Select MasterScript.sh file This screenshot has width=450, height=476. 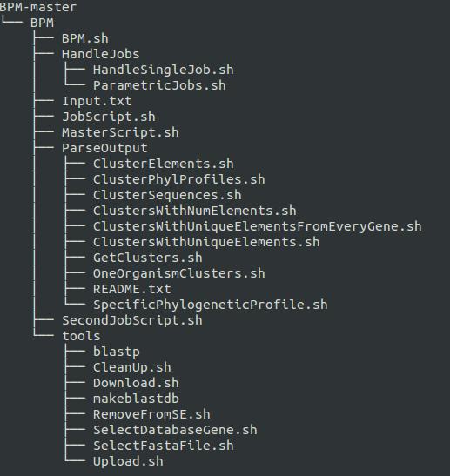[120, 132]
